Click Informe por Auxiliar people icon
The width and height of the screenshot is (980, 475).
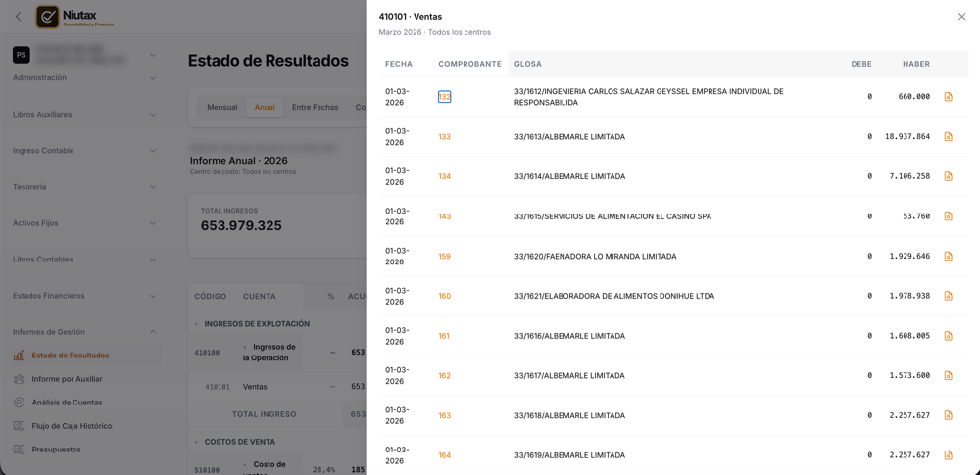[x=20, y=379]
